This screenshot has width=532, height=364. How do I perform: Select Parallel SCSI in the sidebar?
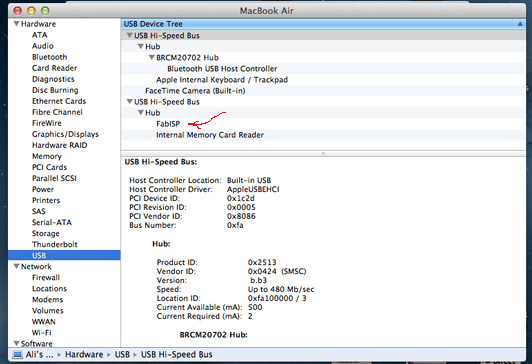(54, 178)
